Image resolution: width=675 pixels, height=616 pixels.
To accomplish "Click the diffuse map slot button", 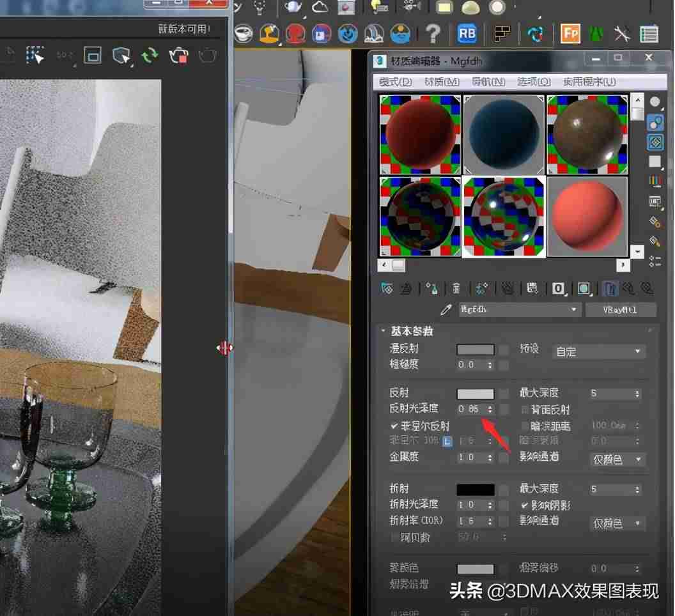I will [504, 349].
